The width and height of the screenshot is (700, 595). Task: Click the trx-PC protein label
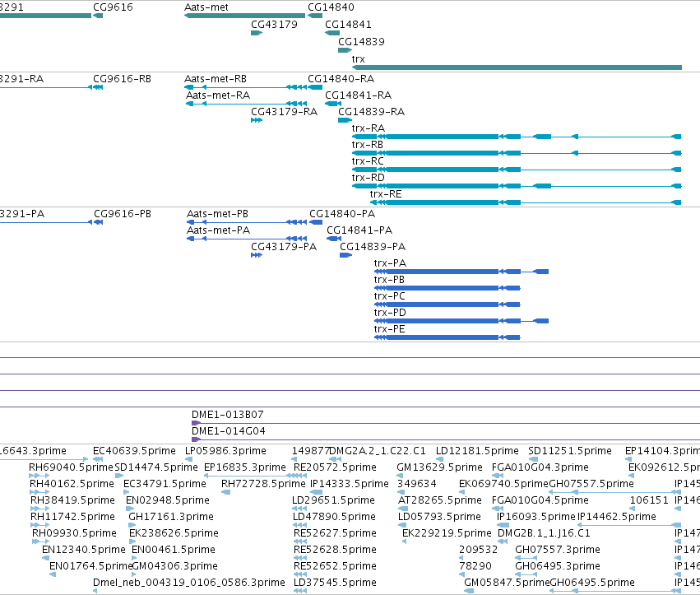(x=390, y=297)
